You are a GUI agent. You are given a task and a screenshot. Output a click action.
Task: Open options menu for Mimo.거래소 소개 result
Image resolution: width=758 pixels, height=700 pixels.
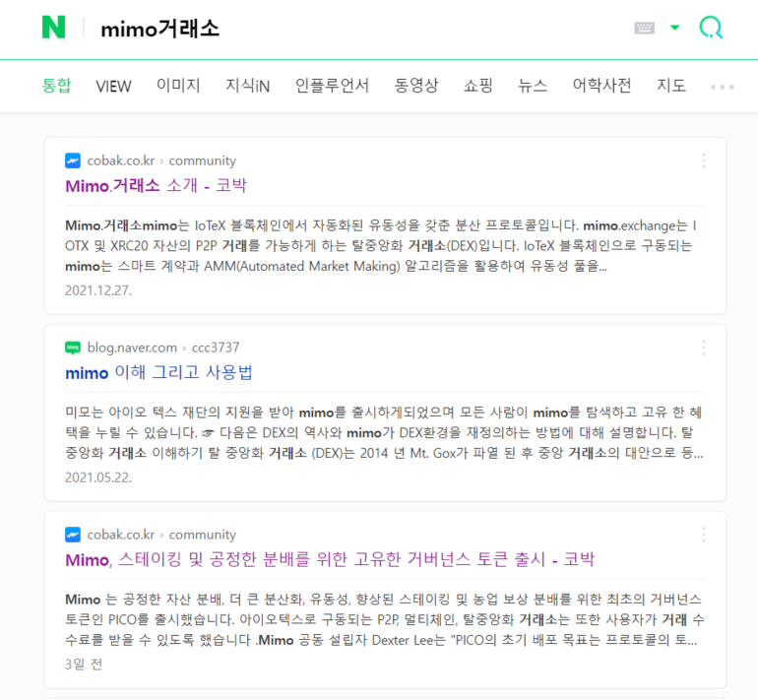point(704,160)
